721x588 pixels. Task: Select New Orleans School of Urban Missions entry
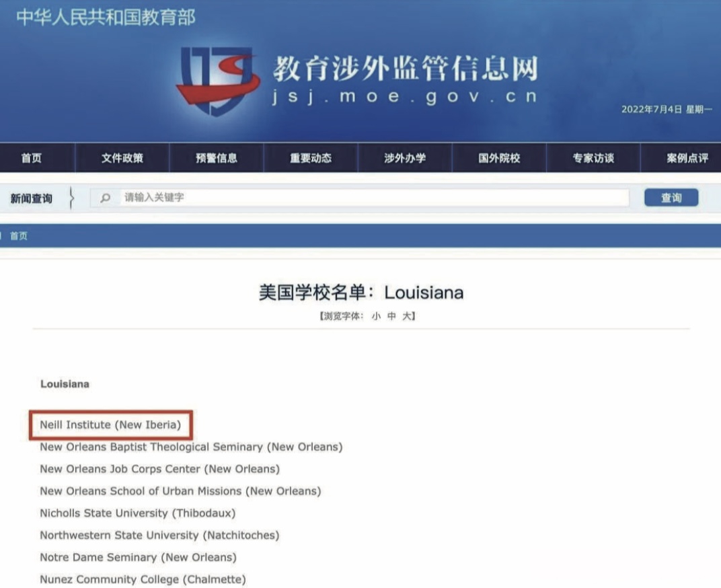tap(180, 491)
